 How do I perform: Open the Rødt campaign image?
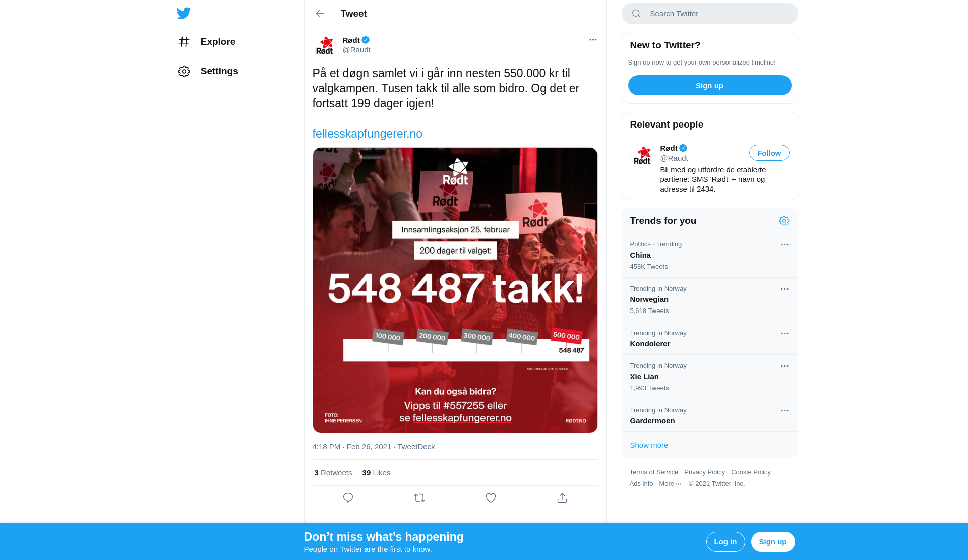click(x=455, y=290)
